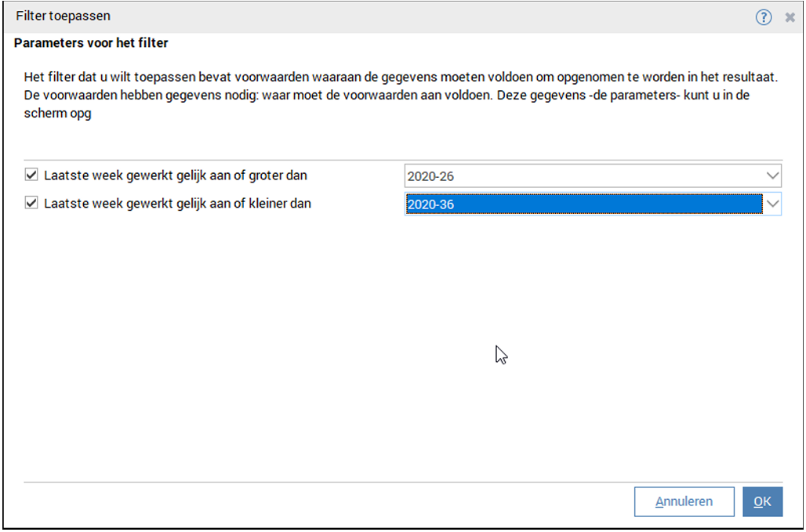Image resolution: width=806 pixels, height=532 pixels.
Task: Click the blank space between 'groter dan' label and 2020-26
Action: pyautogui.click(x=361, y=176)
